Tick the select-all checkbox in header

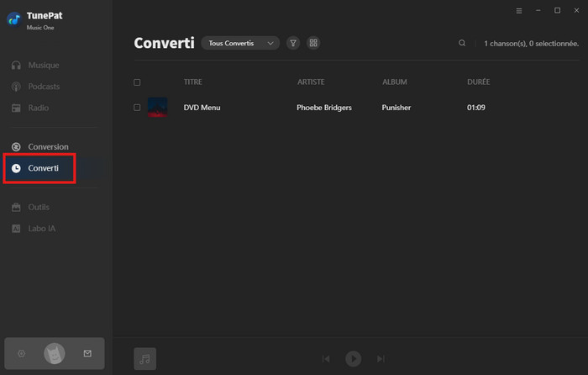137,82
